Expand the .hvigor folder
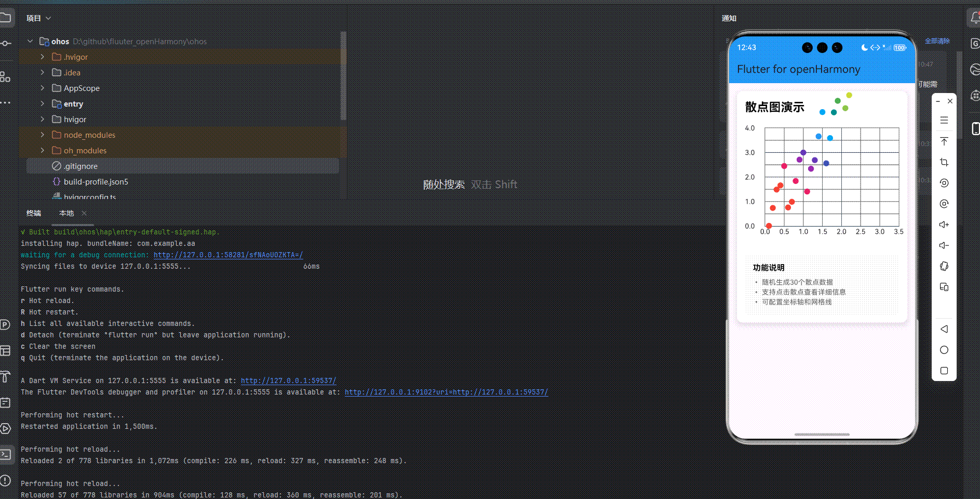The image size is (980, 499). (x=43, y=57)
